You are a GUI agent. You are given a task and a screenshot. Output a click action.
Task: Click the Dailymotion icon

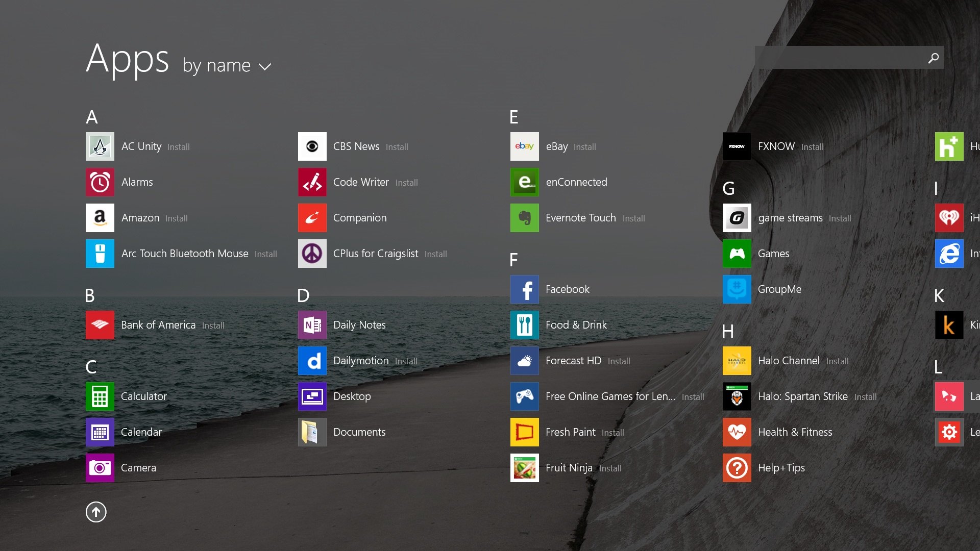[x=312, y=361]
